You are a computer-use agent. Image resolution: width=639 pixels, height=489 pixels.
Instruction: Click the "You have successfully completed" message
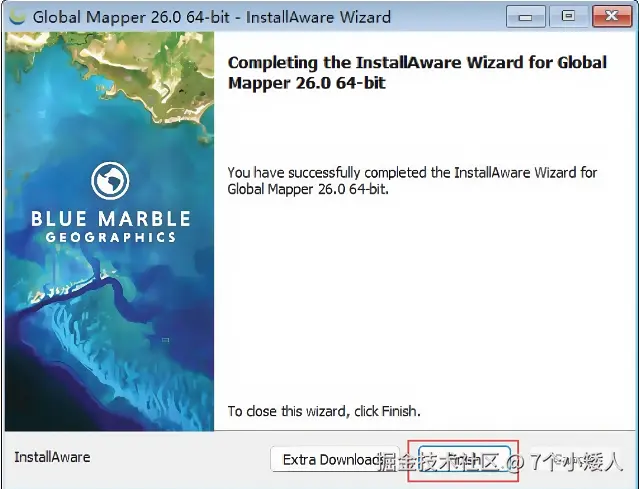point(412,181)
